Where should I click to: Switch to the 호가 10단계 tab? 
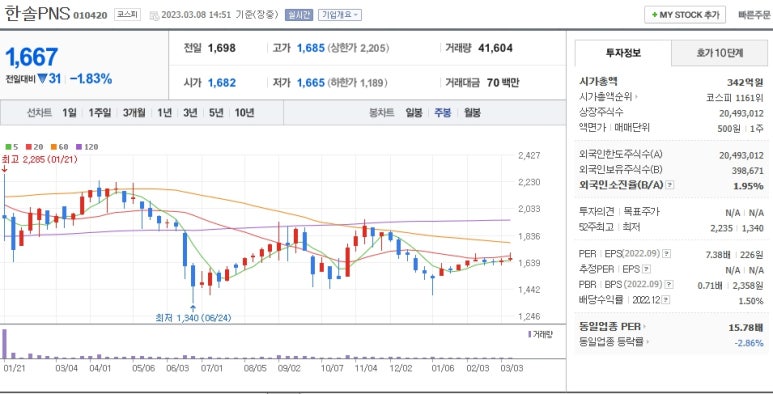click(719, 53)
